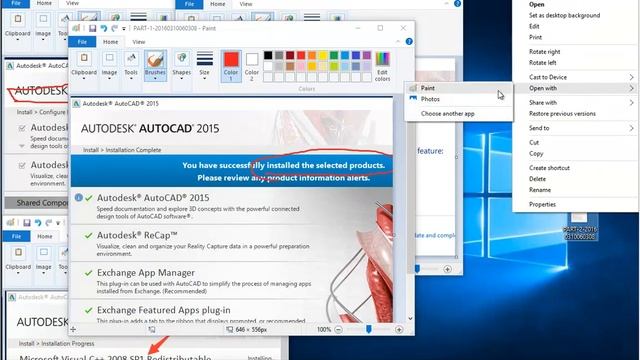Open the Image group dropdown in the front Paint ribbon

pyautogui.click(x=109, y=65)
